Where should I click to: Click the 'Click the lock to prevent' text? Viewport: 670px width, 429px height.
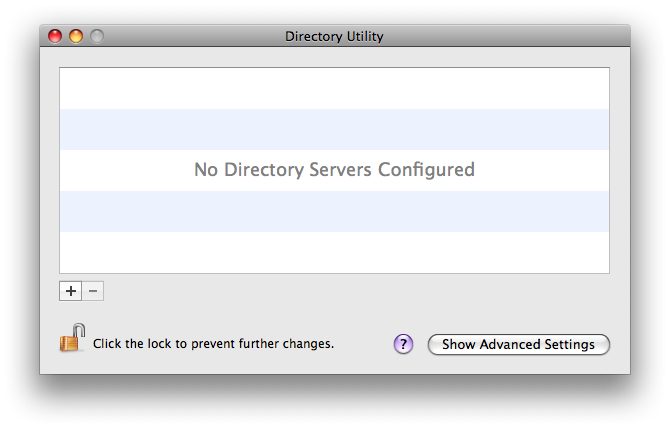[213, 344]
